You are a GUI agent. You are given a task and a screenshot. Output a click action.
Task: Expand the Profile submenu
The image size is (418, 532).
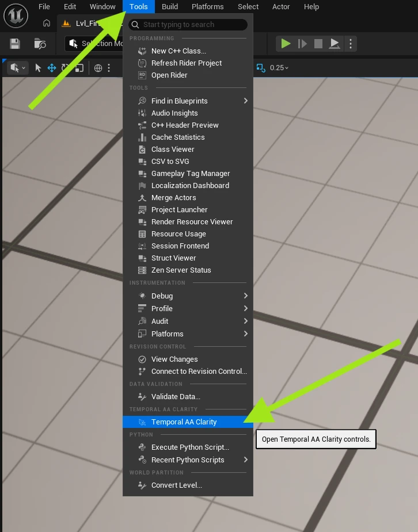tap(188, 308)
